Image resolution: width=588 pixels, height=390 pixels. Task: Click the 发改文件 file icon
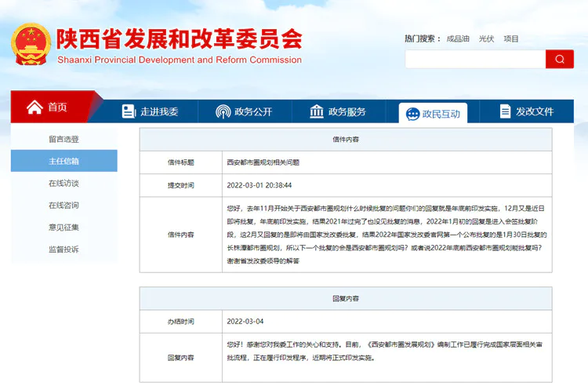(x=505, y=111)
